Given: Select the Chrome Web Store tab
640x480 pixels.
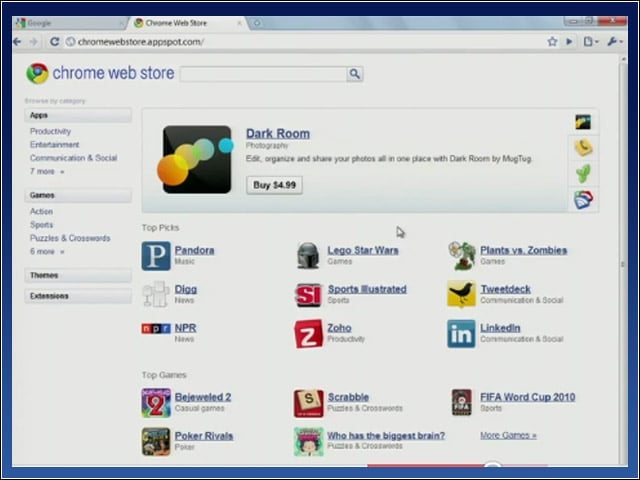Looking at the screenshot, I should (x=188, y=23).
